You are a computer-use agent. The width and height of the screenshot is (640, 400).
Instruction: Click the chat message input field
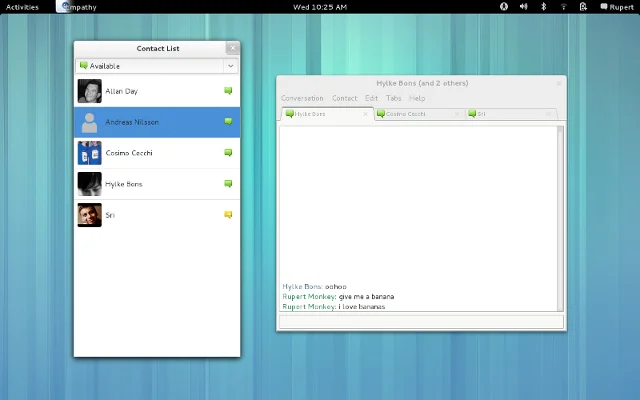coord(420,321)
